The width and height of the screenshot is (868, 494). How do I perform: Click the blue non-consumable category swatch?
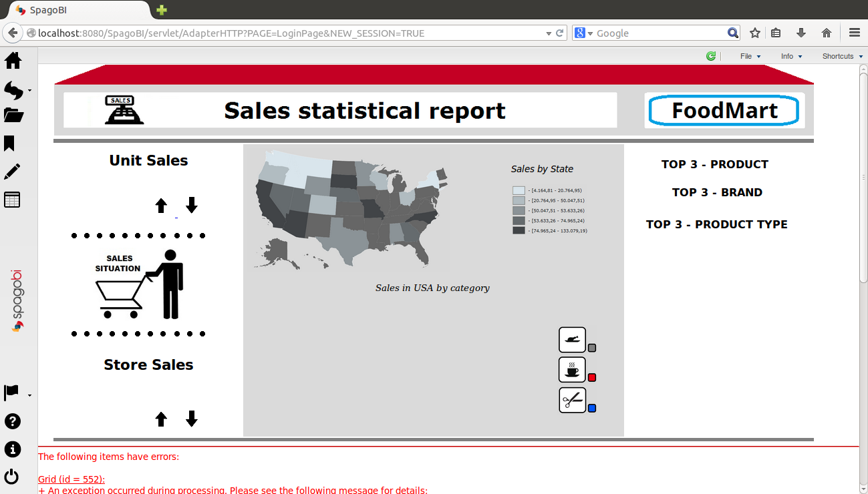point(592,409)
